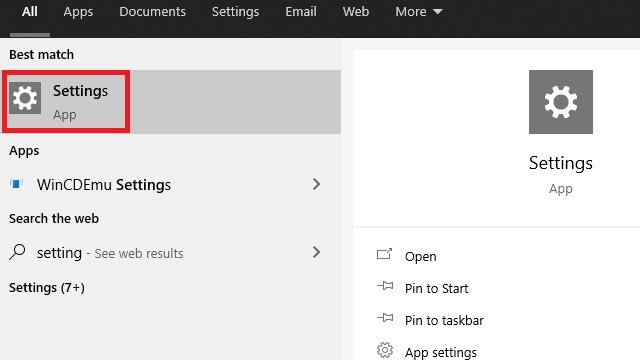
Task: Expand the Settings (7+) results group
Action: (x=47, y=288)
